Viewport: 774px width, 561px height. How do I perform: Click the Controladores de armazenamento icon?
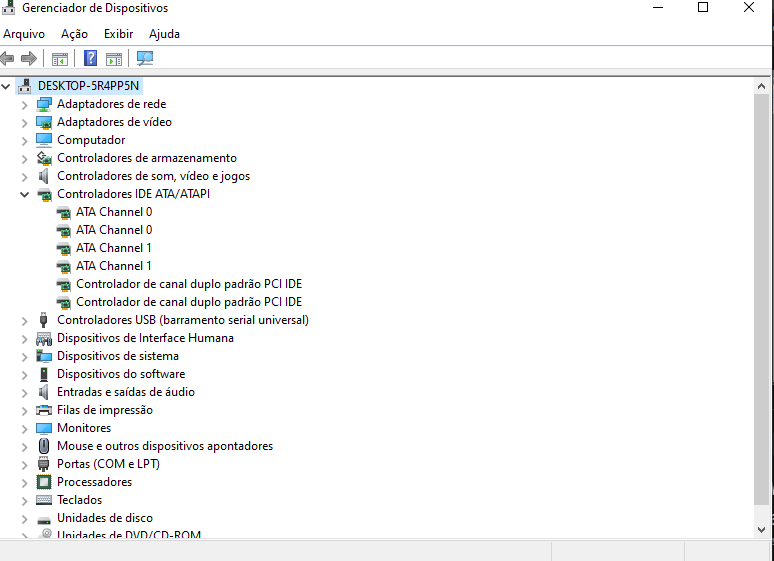[x=44, y=158]
